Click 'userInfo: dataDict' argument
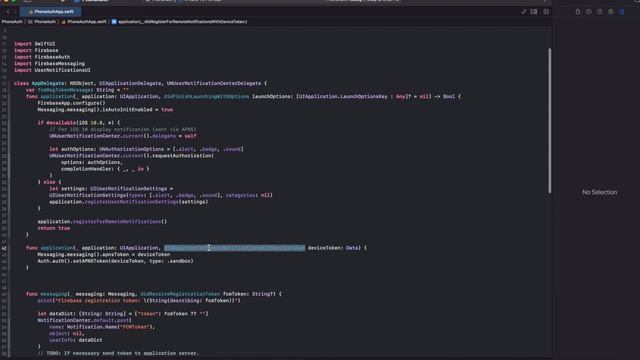This screenshot has height=360, width=640. pyautogui.click(x=76, y=340)
